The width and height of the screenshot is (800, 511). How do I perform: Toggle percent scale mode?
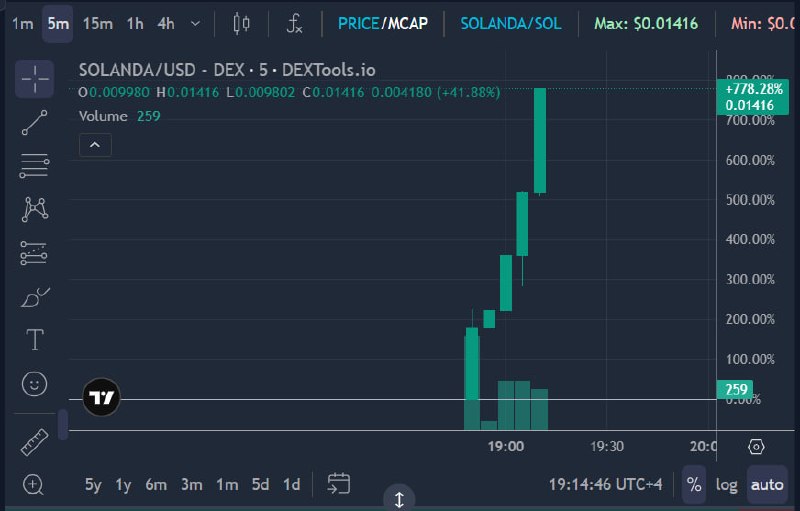point(694,484)
